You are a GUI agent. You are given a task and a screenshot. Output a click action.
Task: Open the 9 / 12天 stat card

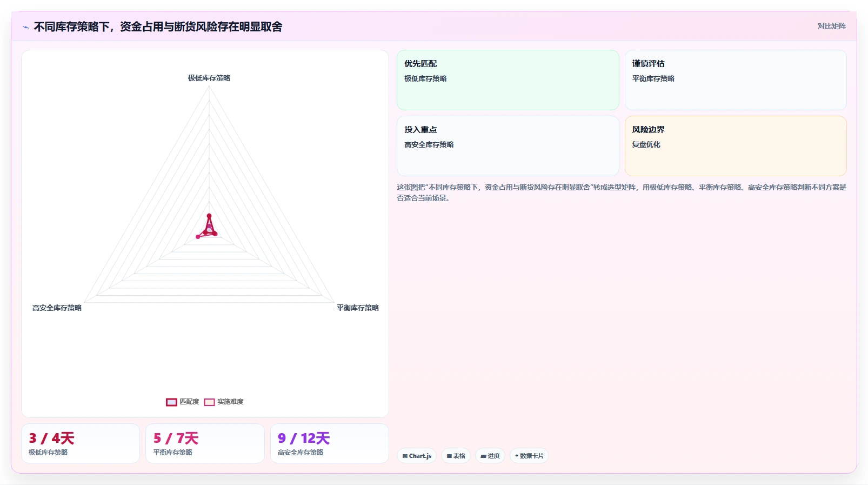[x=330, y=443]
